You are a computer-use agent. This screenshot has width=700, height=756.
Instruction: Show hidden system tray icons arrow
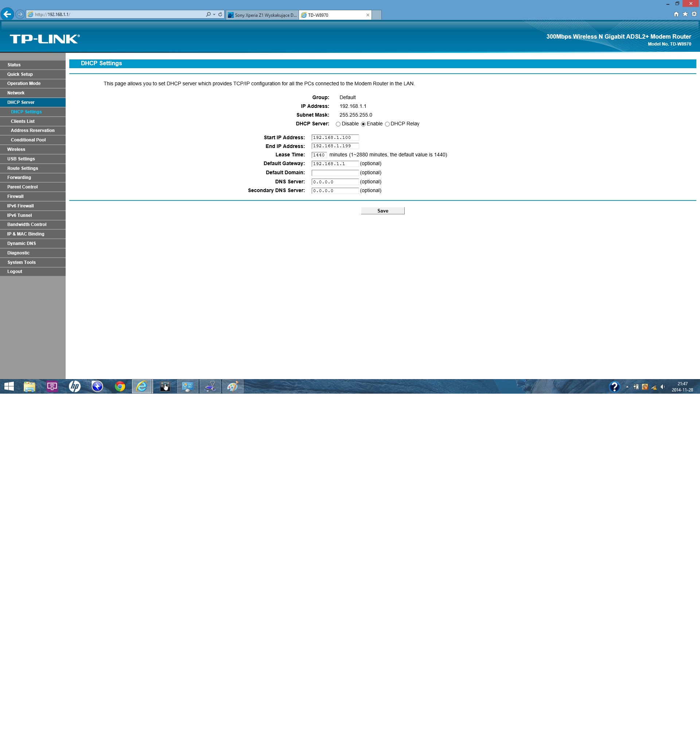pyautogui.click(x=627, y=387)
